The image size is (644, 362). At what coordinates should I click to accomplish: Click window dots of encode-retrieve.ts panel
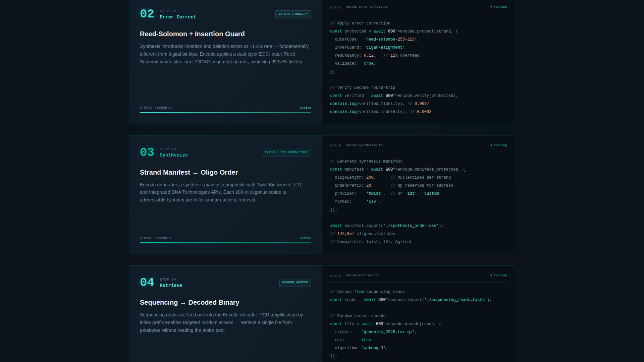[335, 276]
